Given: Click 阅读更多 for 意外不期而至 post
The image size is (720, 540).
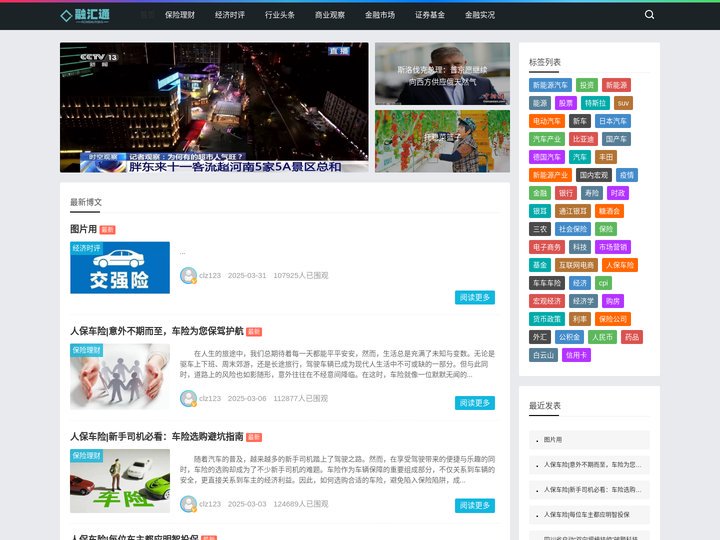Looking at the screenshot, I should pos(475,403).
